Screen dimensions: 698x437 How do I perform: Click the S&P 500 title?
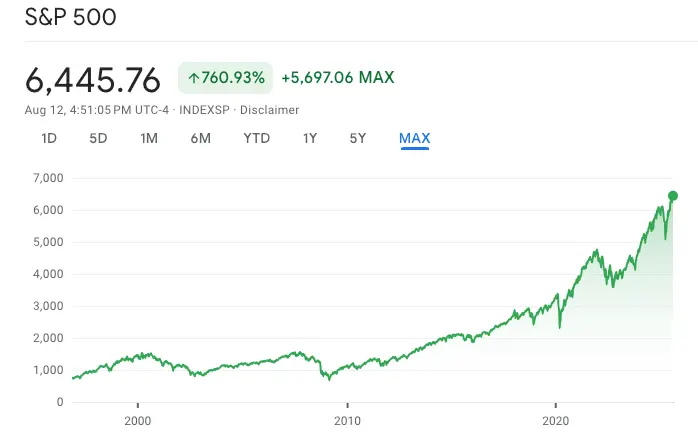[x=70, y=19]
